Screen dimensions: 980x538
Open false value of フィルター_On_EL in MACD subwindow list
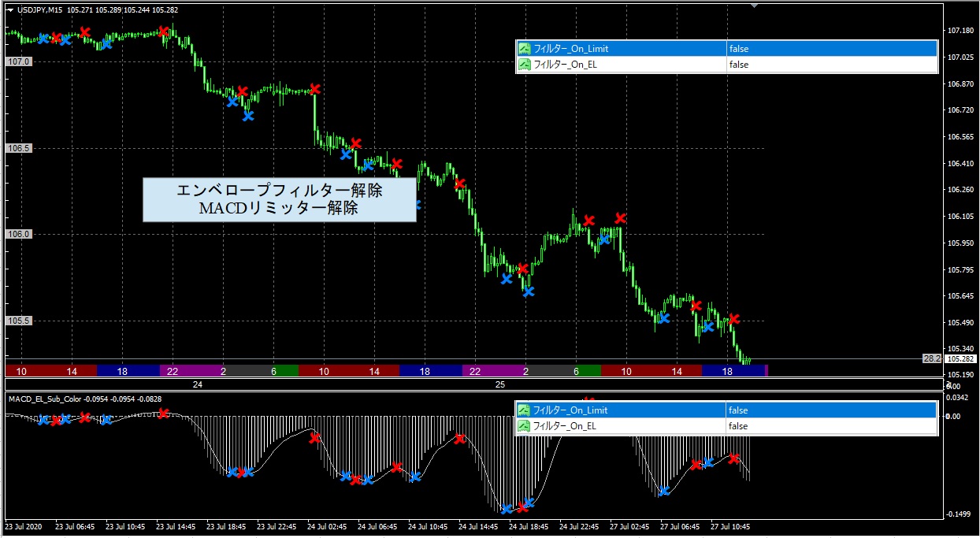(x=832, y=426)
